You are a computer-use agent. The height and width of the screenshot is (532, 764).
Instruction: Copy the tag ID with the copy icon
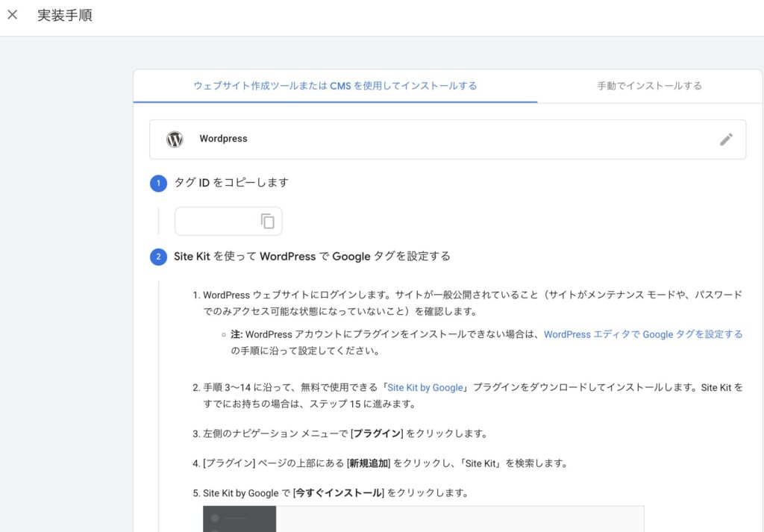click(268, 221)
